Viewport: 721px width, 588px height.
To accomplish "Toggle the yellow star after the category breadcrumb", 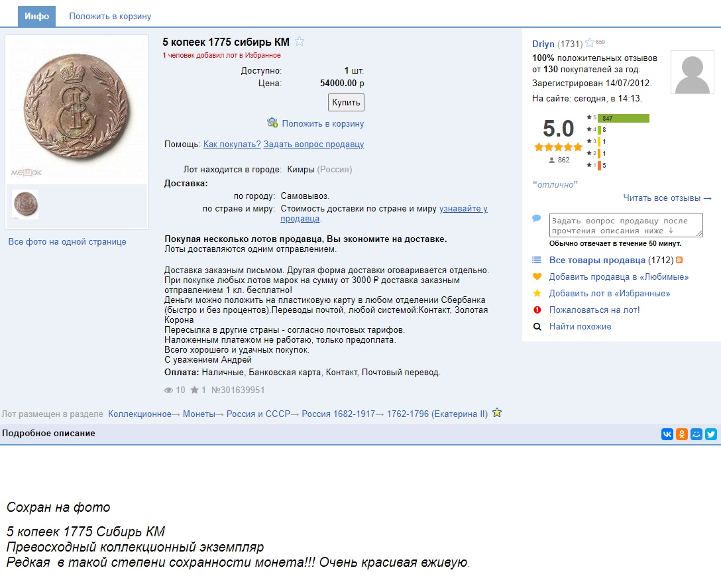I will (497, 413).
